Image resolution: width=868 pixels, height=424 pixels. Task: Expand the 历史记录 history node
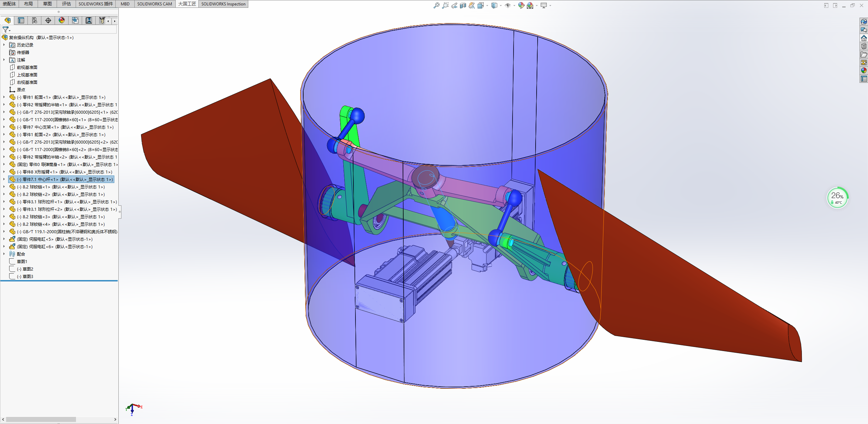click(x=4, y=45)
